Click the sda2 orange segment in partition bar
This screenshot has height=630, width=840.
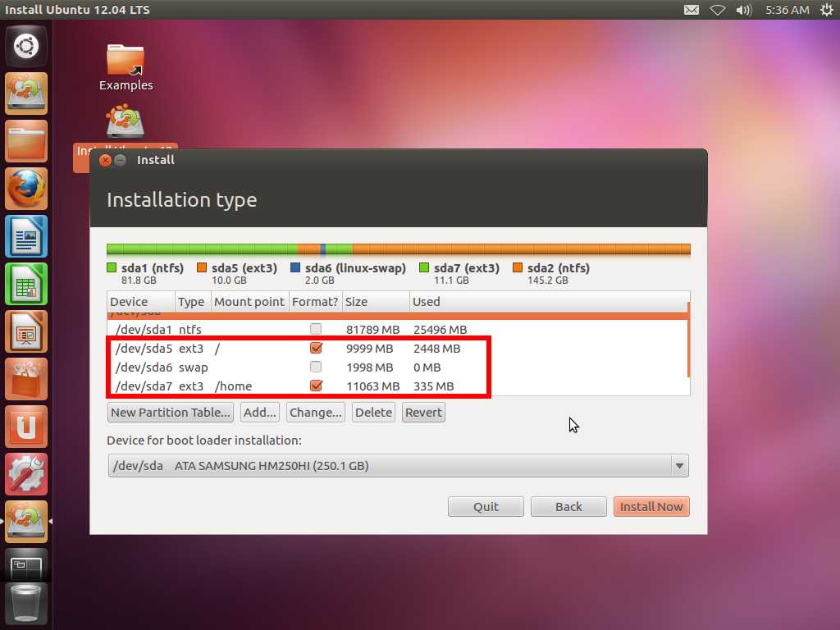point(521,249)
